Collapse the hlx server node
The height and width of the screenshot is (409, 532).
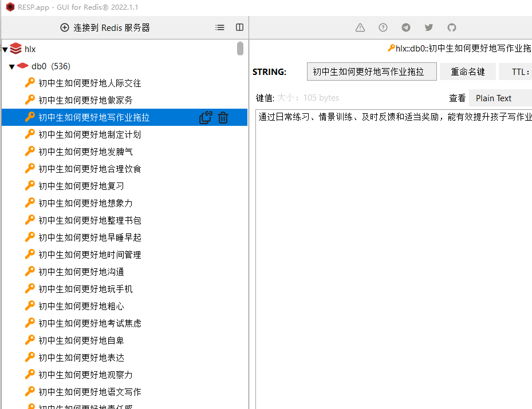coord(5,49)
